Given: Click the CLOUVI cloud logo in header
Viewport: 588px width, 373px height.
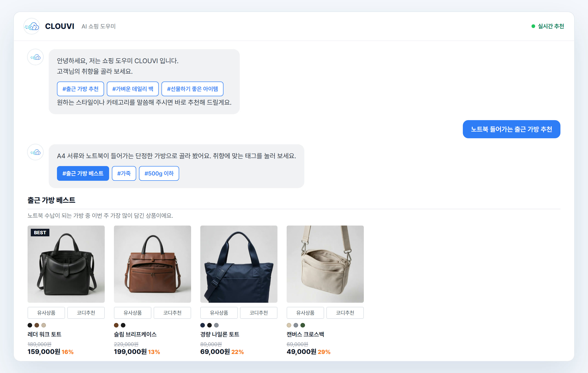Looking at the screenshot, I should pyautogui.click(x=32, y=26).
